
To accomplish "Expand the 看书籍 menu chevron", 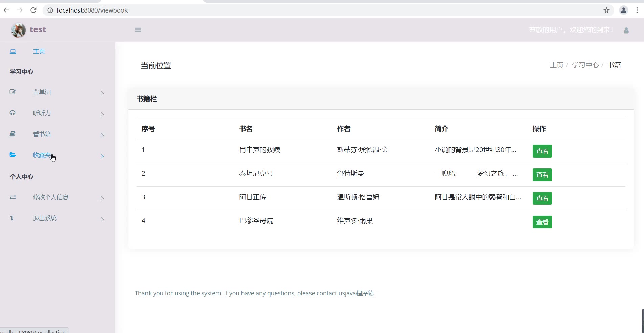I will (102, 135).
